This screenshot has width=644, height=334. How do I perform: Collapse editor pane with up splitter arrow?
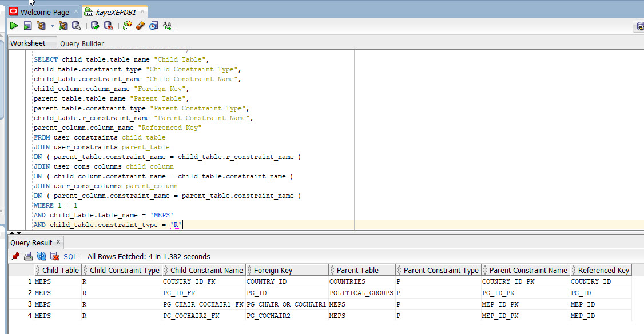click(13, 233)
